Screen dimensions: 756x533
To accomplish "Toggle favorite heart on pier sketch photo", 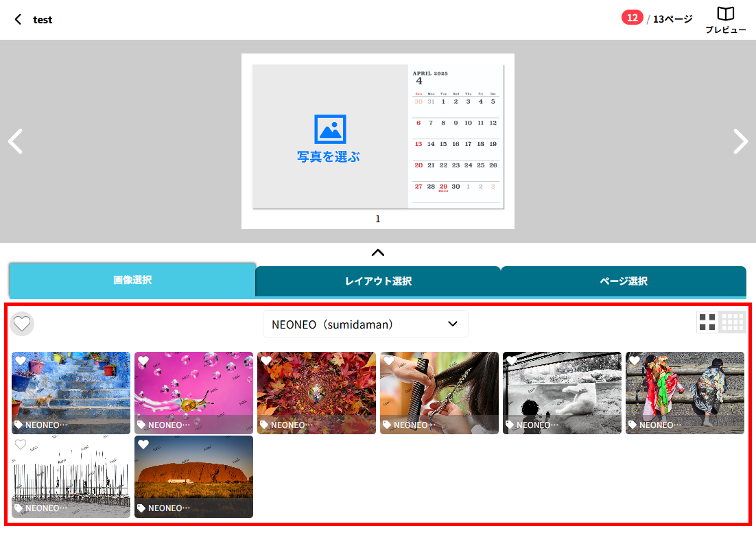I will click(21, 445).
